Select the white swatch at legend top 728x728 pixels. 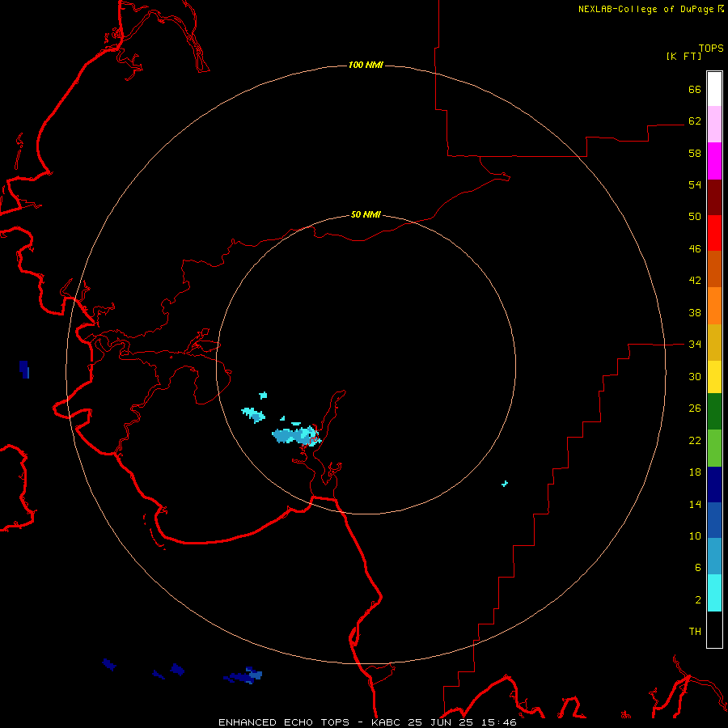tap(714, 89)
